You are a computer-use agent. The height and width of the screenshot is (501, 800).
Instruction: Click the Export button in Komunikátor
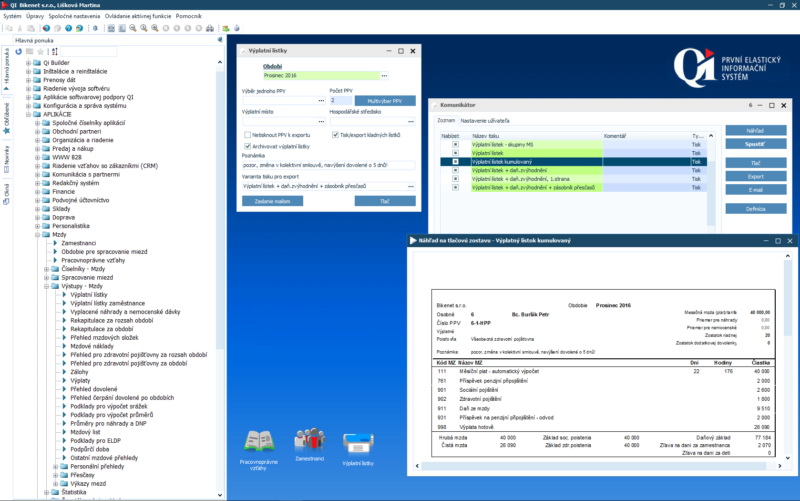(755, 177)
